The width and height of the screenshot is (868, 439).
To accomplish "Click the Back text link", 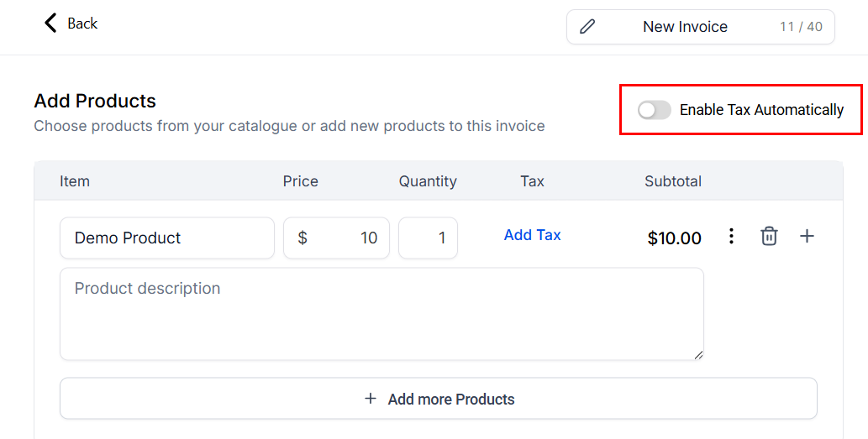I will 82,24.
